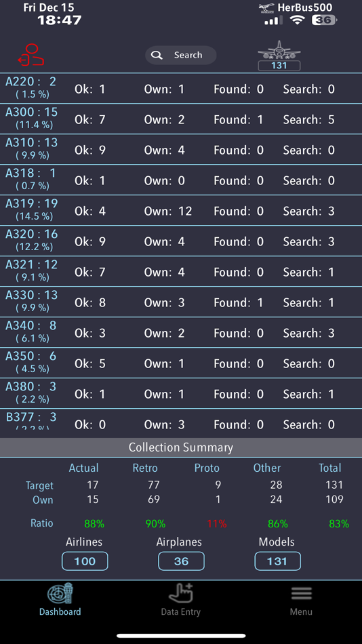Select the A300 row
The width and height of the screenshot is (362, 644).
(181, 119)
